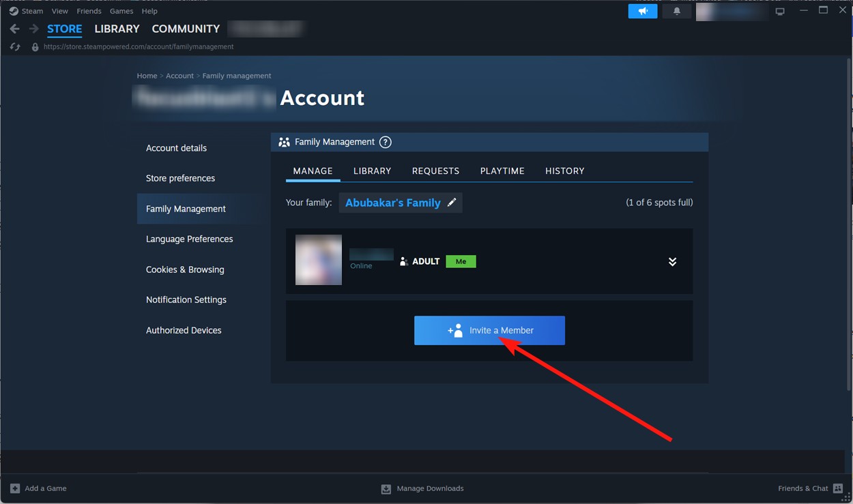Open Big Picture mode screen icon
The image size is (853, 504).
[x=779, y=10]
